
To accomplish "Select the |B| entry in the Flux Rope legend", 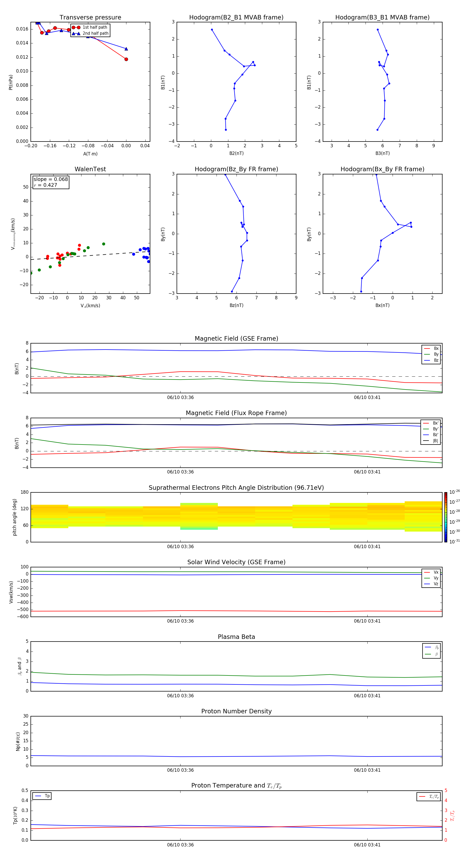I will 431,441.
